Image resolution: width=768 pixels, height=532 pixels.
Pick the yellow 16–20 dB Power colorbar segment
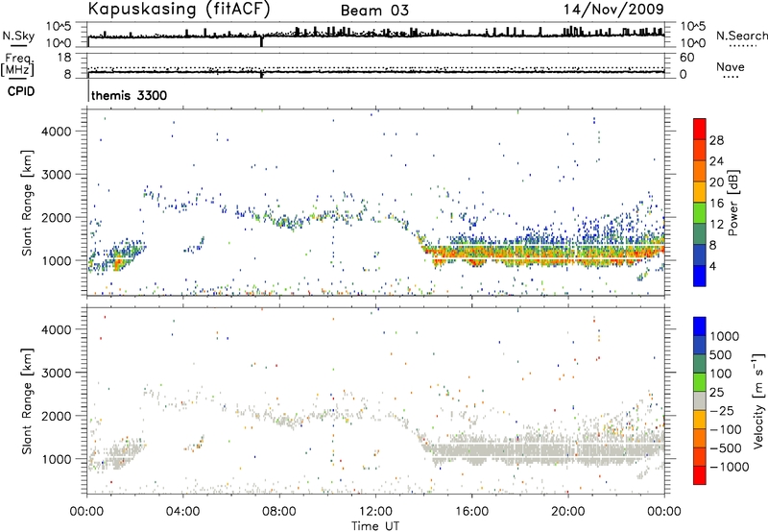(x=700, y=191)
